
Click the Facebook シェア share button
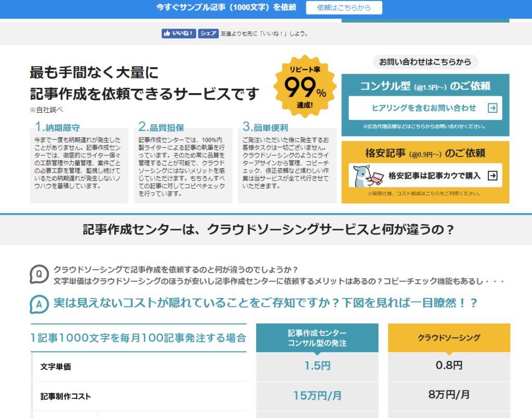point(208,33)
